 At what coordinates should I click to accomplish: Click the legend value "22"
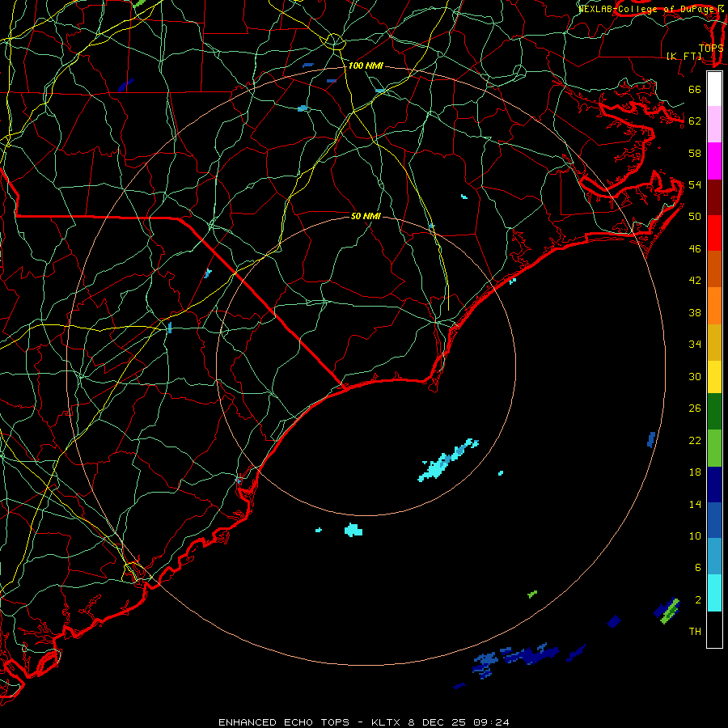click(695, 441)
